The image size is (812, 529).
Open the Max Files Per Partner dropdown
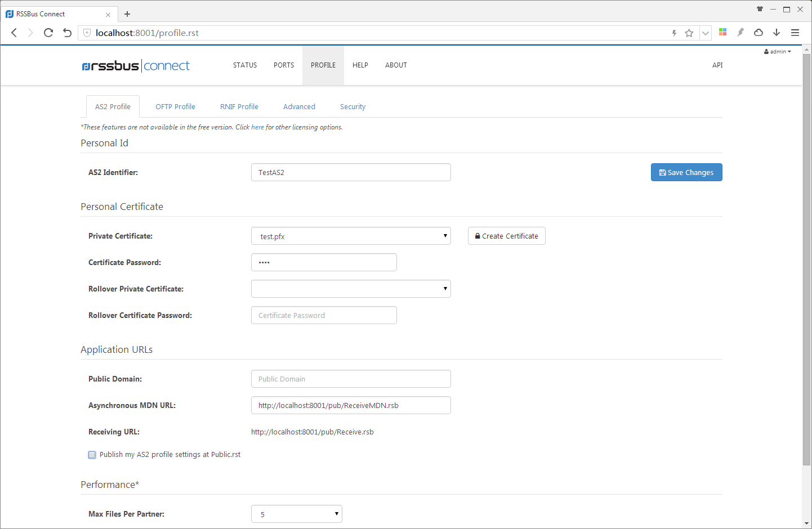(297, 514)
